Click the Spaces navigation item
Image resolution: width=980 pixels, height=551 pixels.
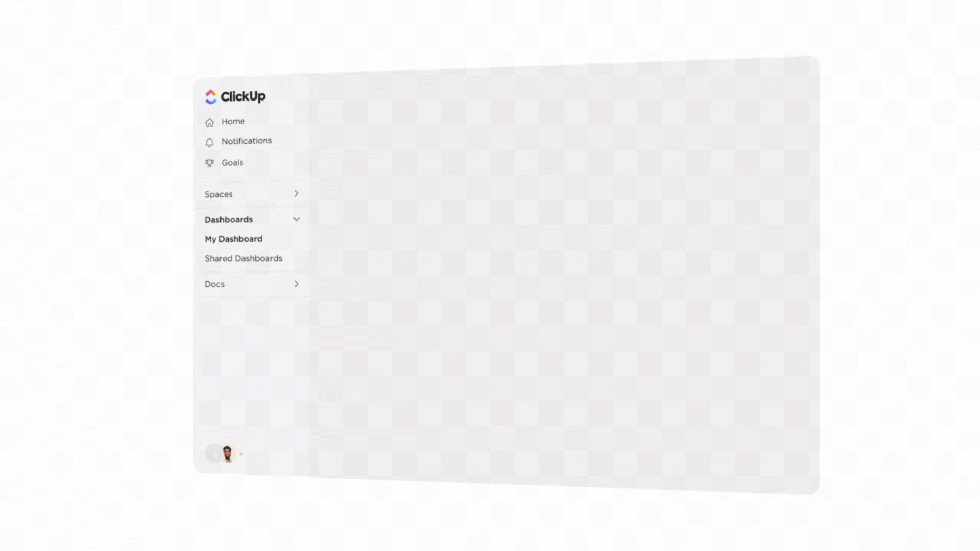click(253, 194)
